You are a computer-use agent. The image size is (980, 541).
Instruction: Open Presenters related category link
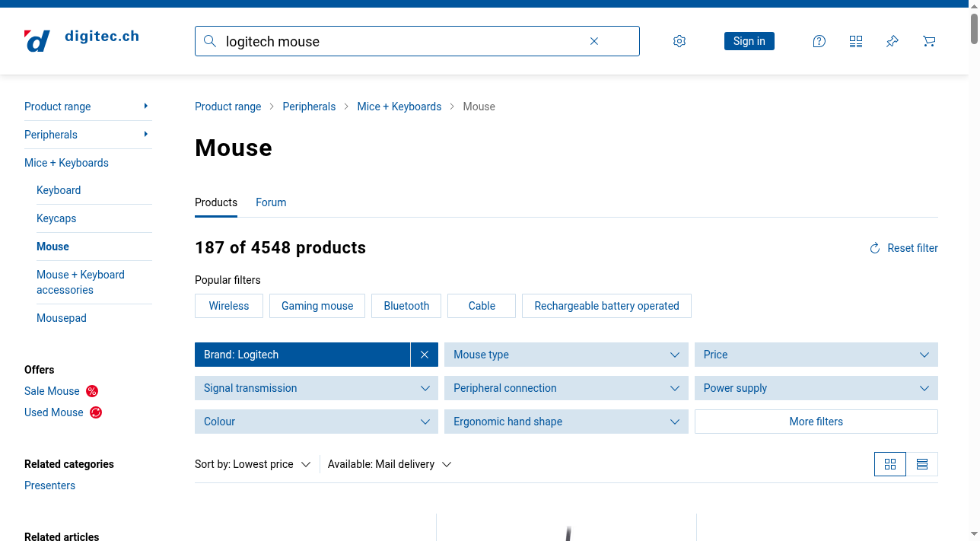pyautogui.click(x=49, y=485)
